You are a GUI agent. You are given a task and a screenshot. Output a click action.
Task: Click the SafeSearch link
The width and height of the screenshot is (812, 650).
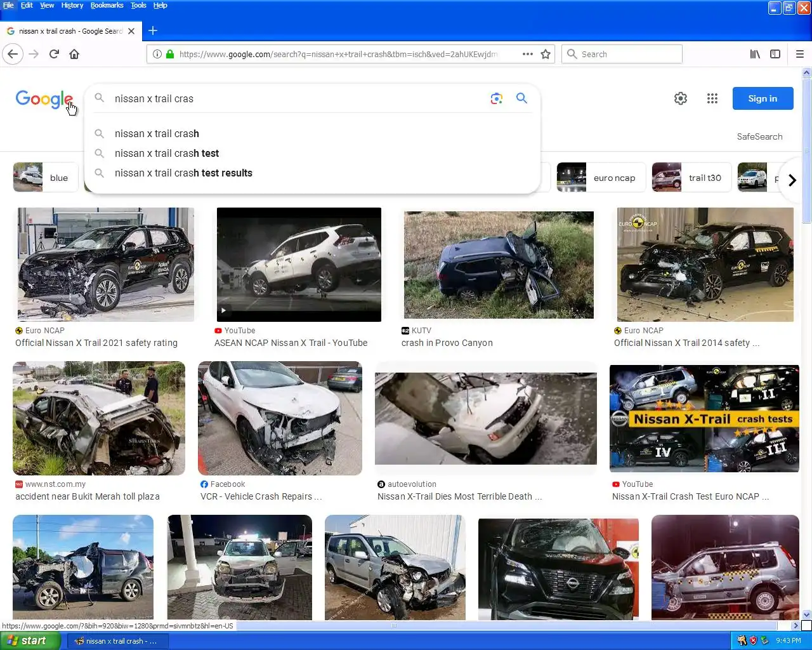(x=759, y=136)
